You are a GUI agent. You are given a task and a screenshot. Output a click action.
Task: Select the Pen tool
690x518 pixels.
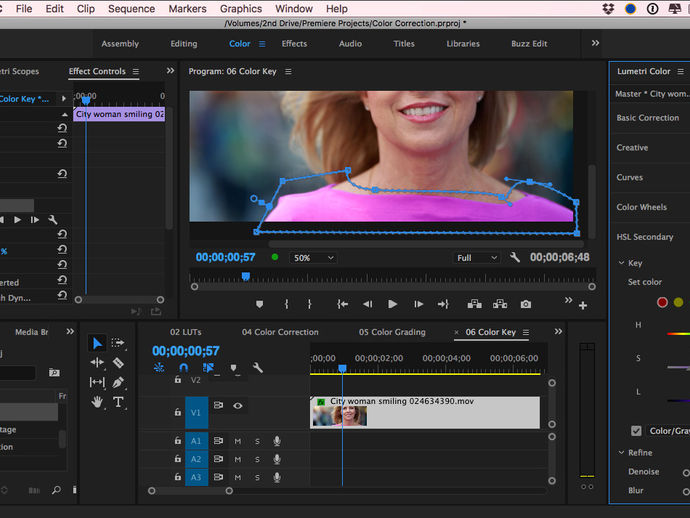(117, 382)
